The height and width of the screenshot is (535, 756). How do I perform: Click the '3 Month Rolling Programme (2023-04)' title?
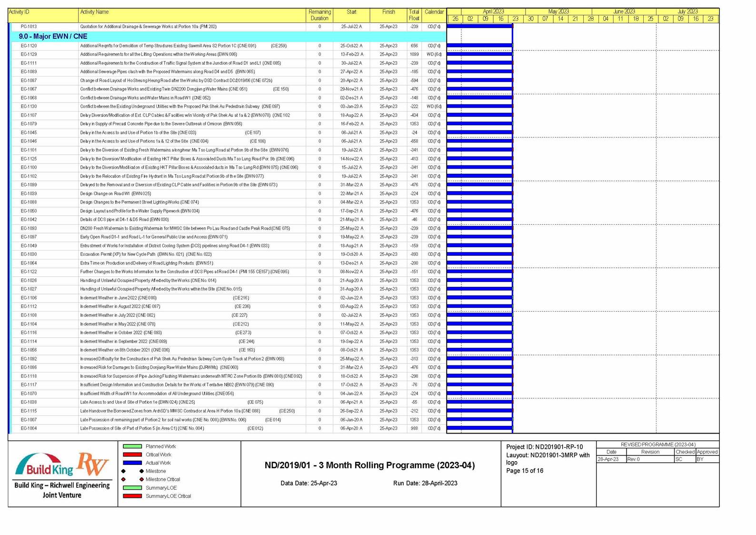click(369, 465)
